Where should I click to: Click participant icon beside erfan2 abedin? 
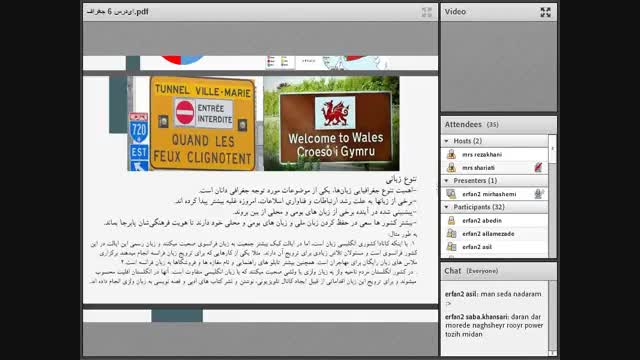coord(451,220)
